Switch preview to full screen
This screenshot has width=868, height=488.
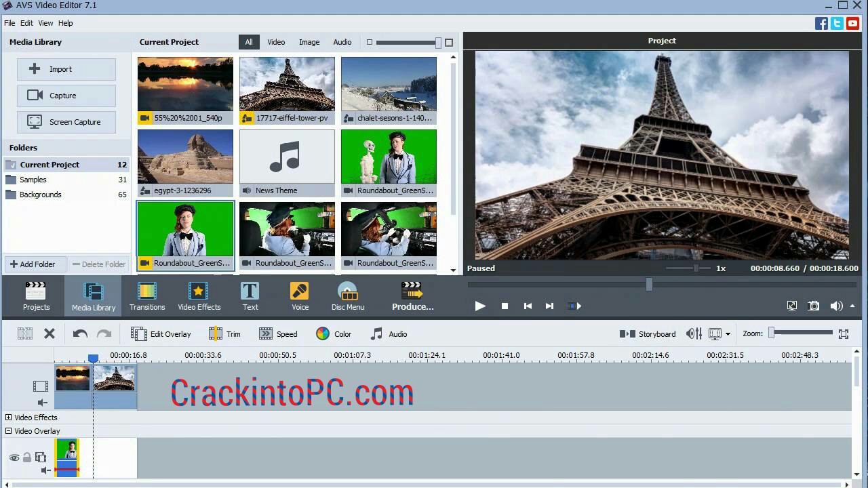(792, 306)
